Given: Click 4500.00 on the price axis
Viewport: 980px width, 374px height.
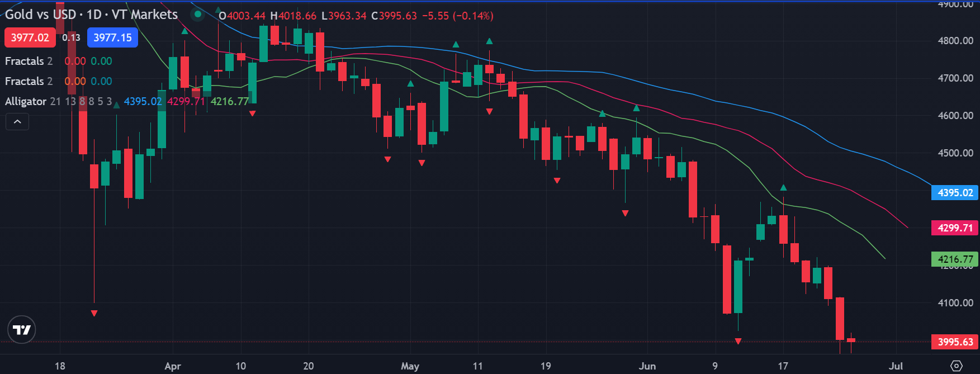Looking at the screenshot, I should [x=955, y=153].
